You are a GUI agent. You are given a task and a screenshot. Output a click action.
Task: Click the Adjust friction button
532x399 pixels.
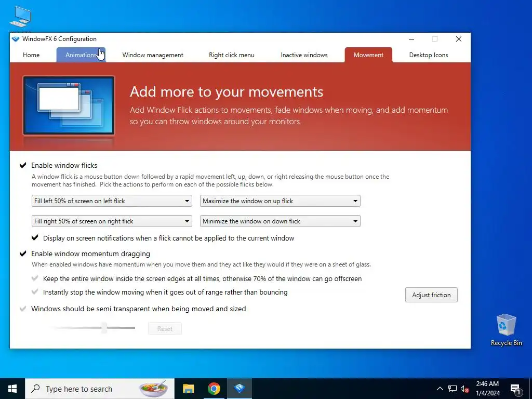(x=431, y=295)
